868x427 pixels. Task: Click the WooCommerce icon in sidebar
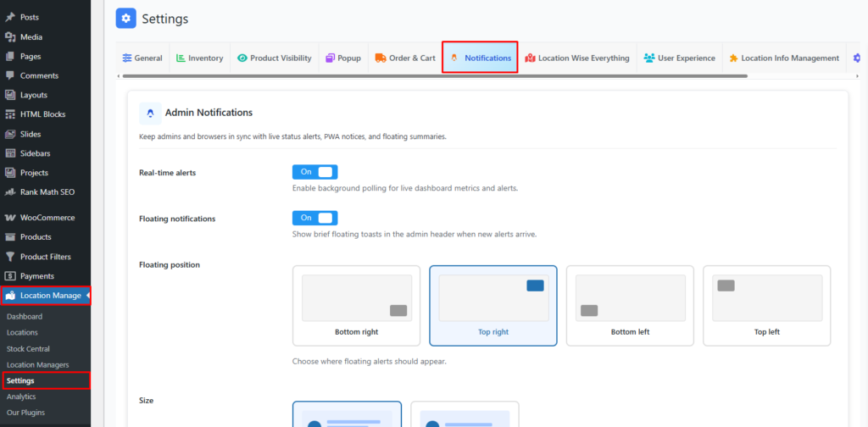[x=10, y=218]
